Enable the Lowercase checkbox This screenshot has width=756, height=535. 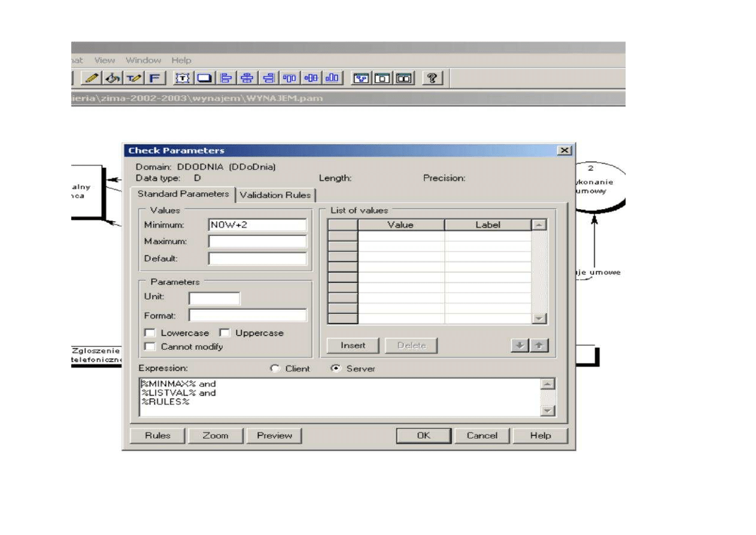click(150, 333)
